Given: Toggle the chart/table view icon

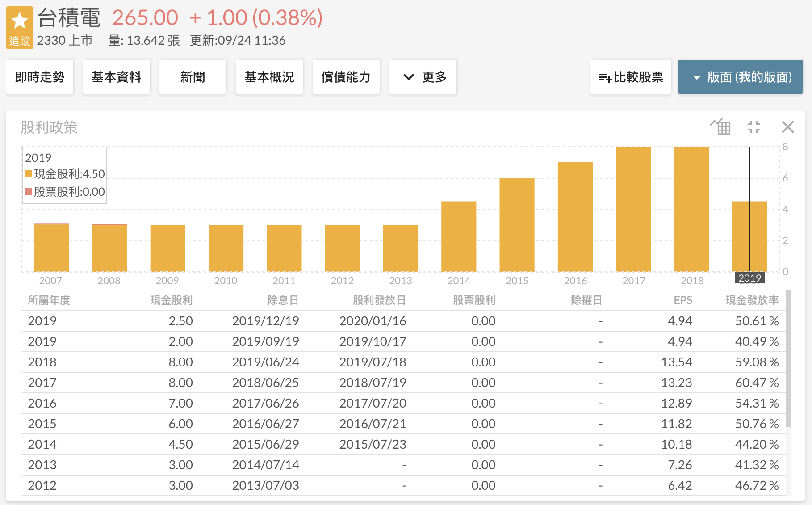Looking at the screenshot, I should (x=720, y=127).
